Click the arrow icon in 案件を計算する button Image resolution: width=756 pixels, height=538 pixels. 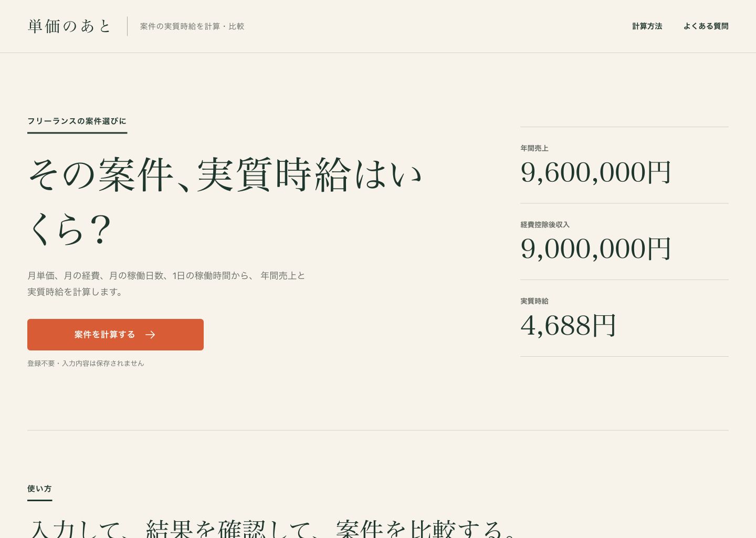150,335
